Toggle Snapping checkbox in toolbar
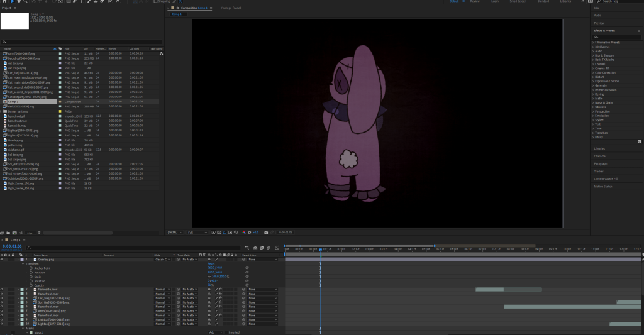The width and height of the screenshot is (644, 335). tap(156, 1)
